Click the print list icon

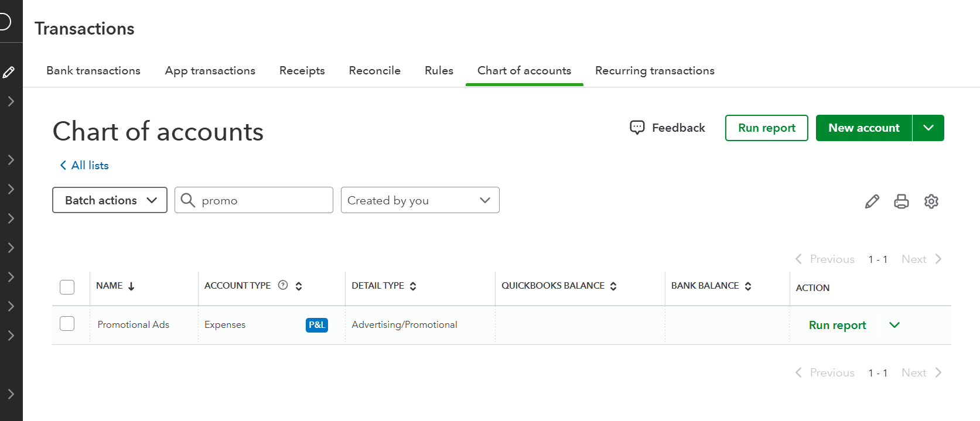(x=901, y=201)
